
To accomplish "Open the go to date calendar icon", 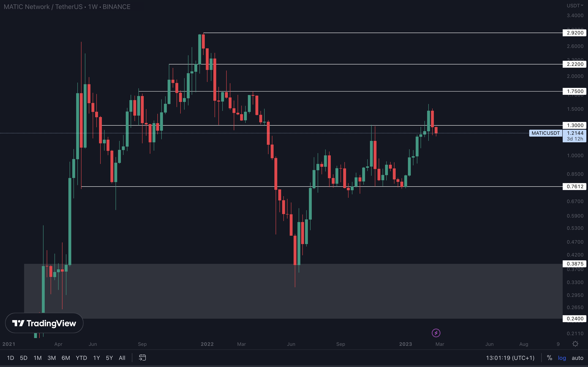I will pos(142,358).
